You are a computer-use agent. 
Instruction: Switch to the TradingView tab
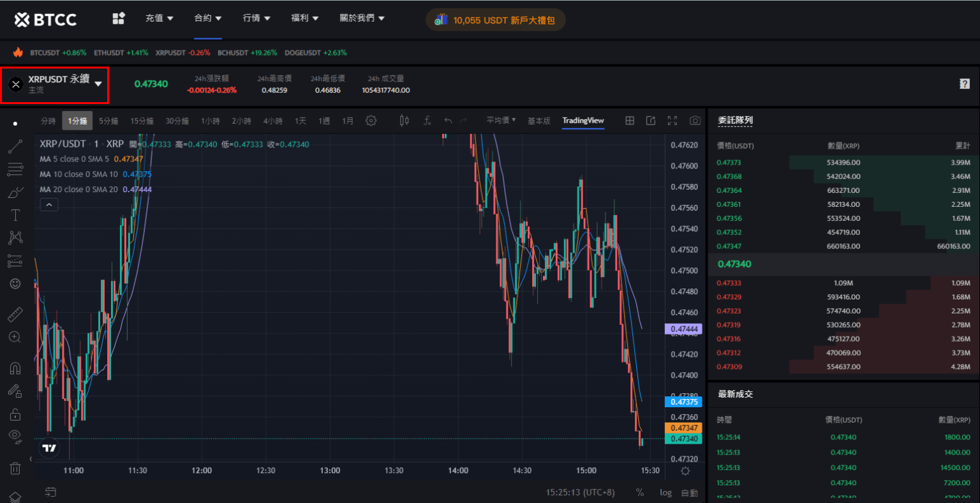point(583,120)
